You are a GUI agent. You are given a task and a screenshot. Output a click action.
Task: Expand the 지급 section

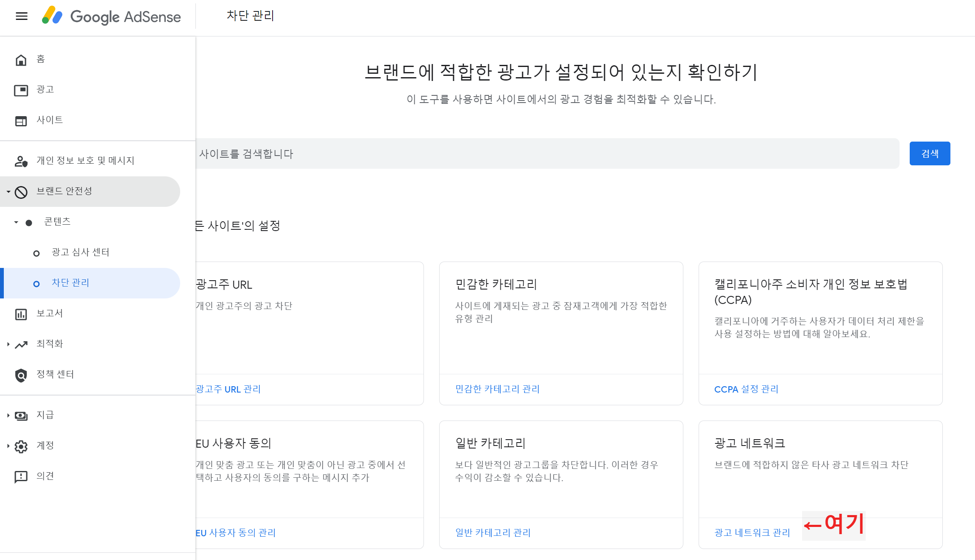(8, 415)
